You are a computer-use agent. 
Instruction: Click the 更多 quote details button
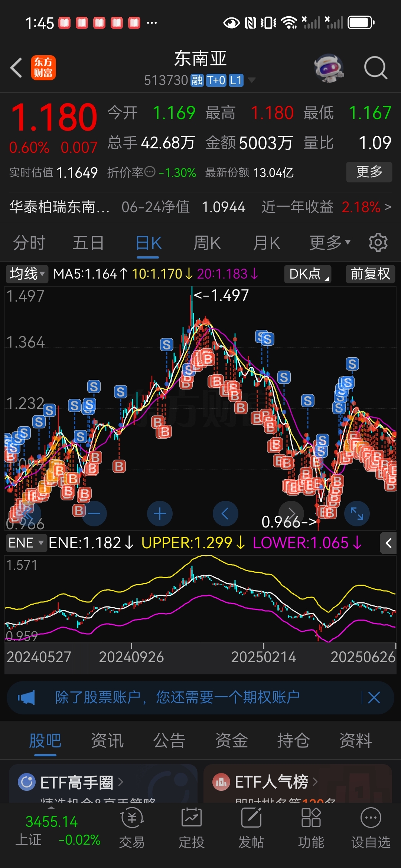369,172
